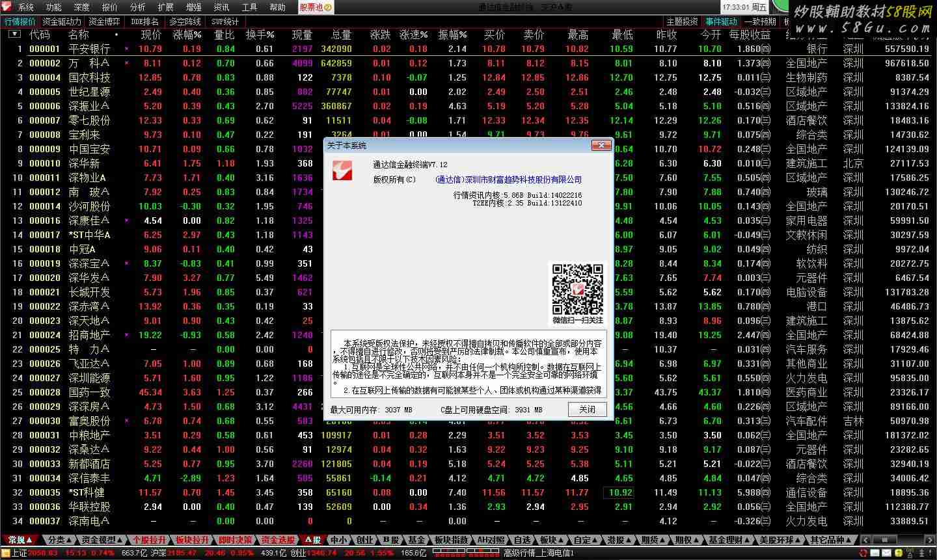
Task: Open the 报价 menu
Action: point(110,7)
